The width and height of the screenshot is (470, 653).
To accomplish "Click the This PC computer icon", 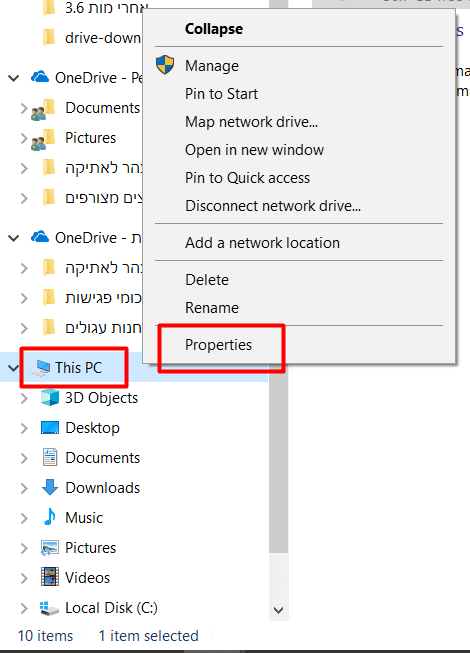I will tap(41, 368).
